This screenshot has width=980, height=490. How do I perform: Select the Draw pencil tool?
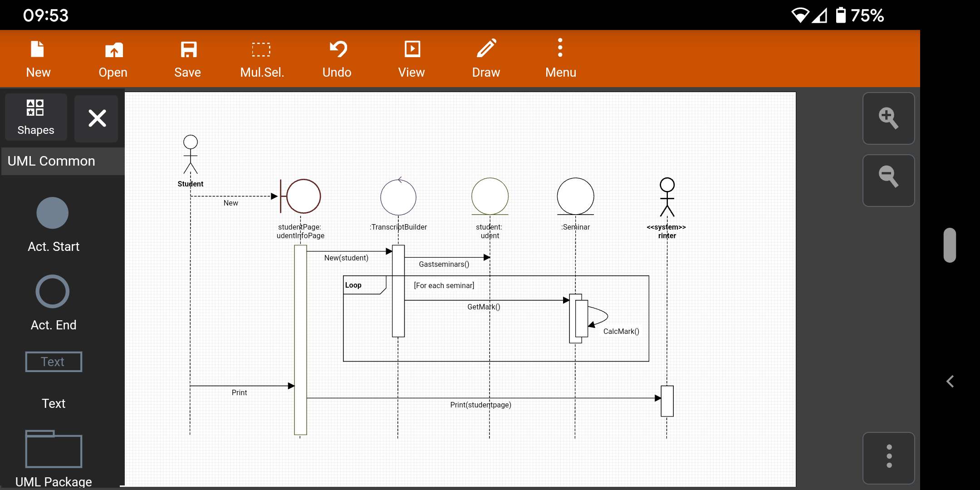coord(486,59)
